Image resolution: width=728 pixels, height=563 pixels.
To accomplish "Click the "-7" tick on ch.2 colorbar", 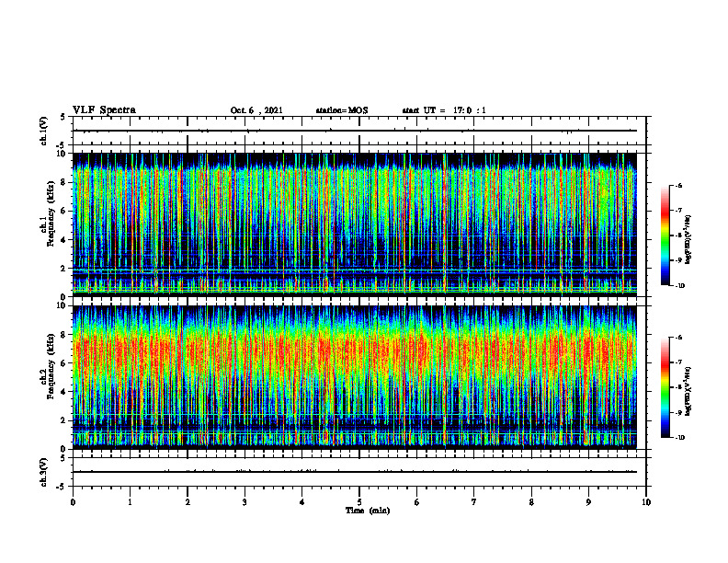I will click(x=678, y=362).
